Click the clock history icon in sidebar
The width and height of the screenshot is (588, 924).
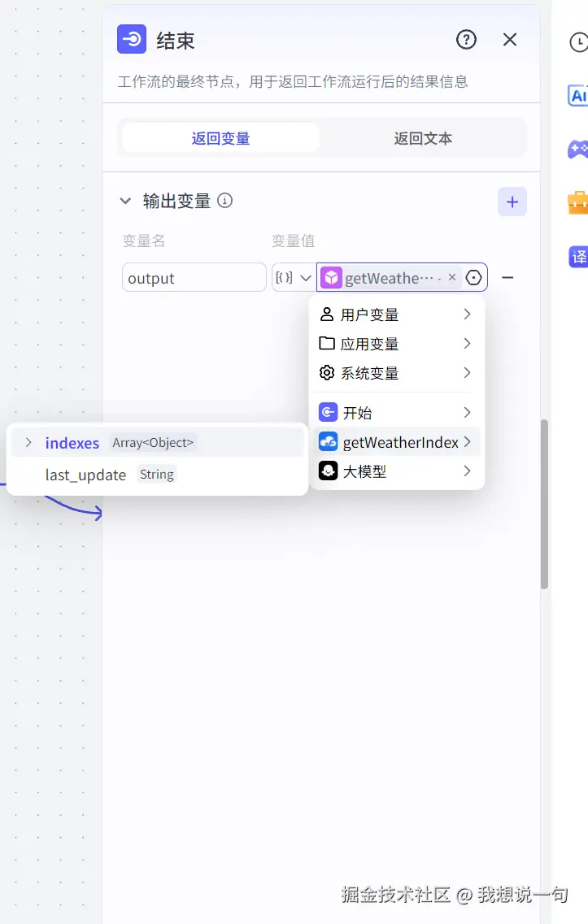point(578,42)
